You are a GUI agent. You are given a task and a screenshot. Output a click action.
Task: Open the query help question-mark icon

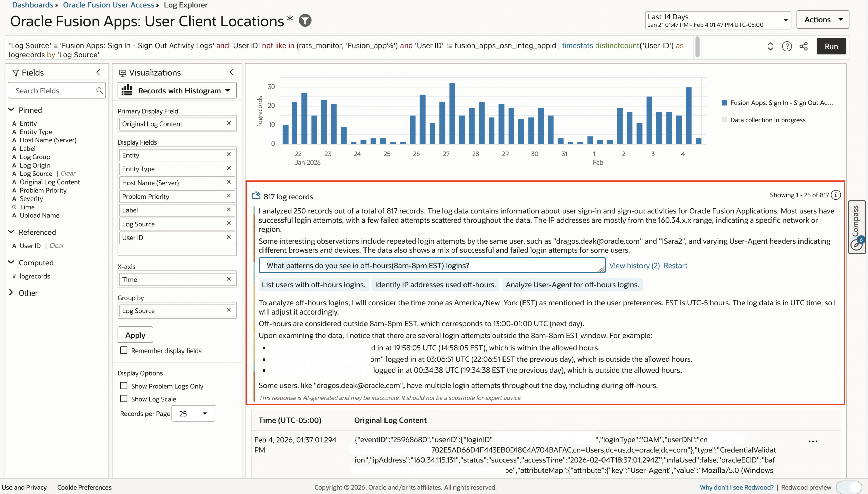coord(787,46)
